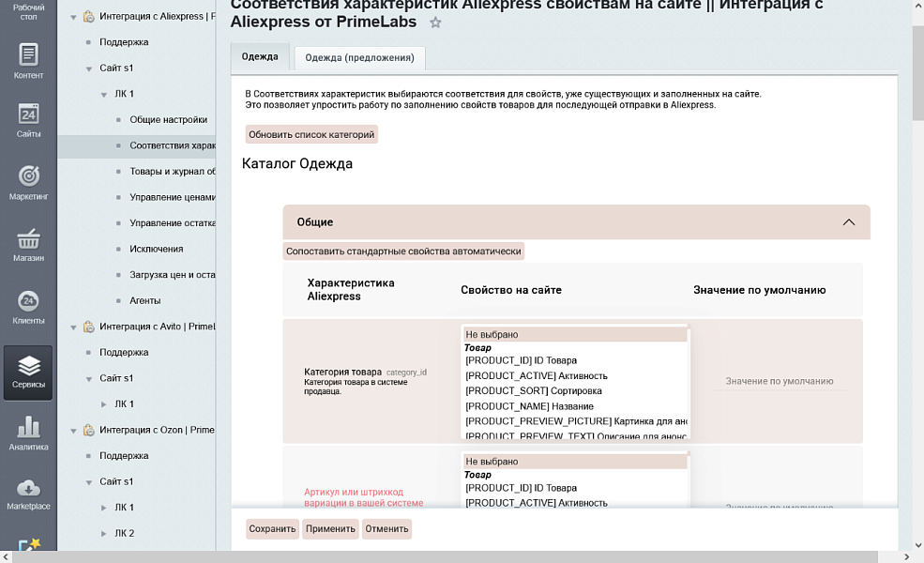924x563 pixels.
Task: Collapse the Общие section chevron
Action: 848,222
